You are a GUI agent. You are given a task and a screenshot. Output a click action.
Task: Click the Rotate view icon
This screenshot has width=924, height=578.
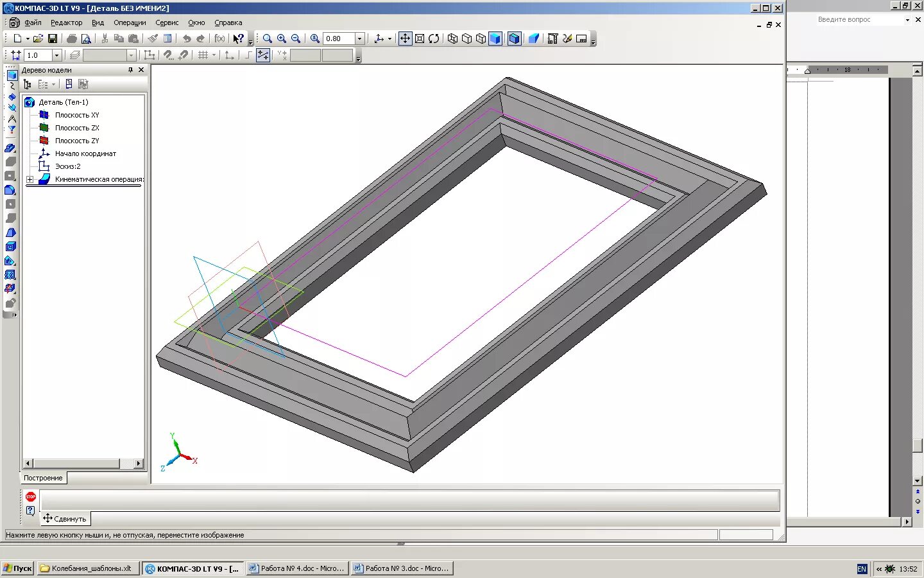(434, 39)
